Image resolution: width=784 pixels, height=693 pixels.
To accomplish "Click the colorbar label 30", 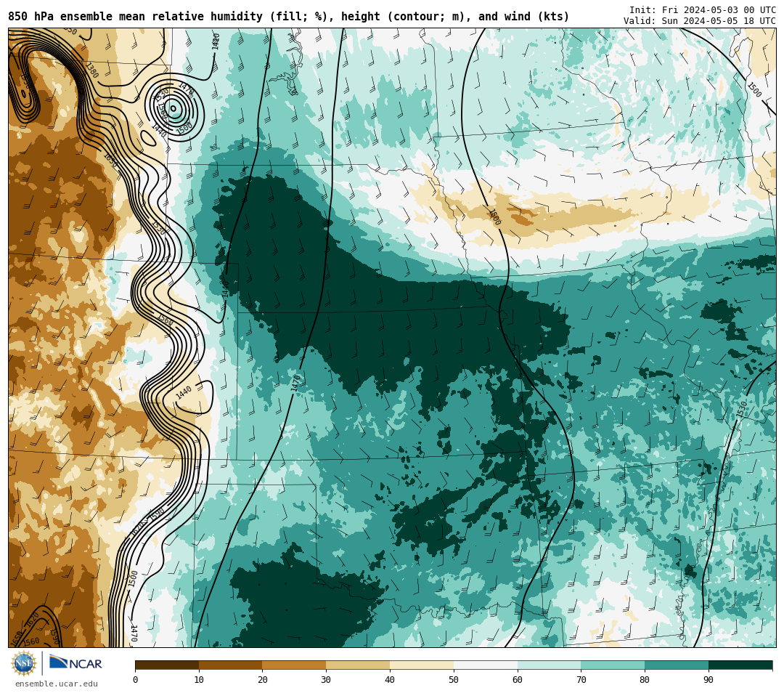I will [x=326, y=679].
